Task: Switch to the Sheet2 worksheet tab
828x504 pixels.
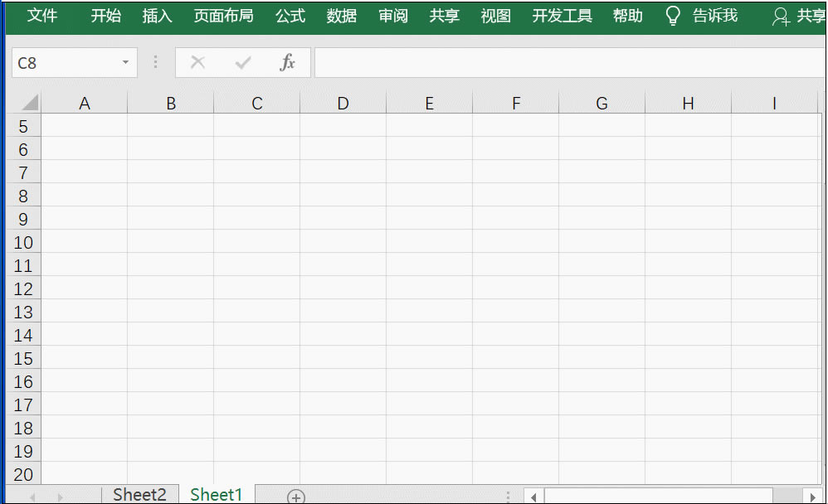Action: (139, 494)
